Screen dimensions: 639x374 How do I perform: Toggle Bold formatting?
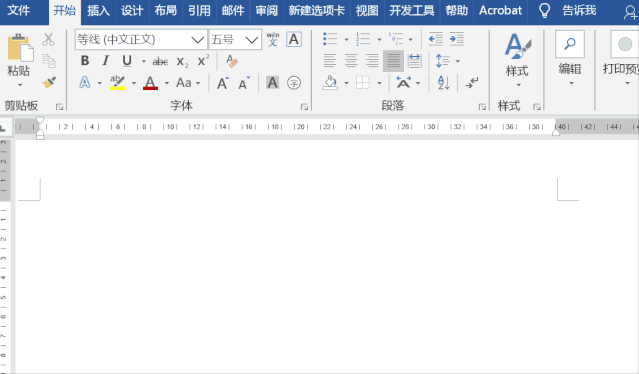[85, 61]
